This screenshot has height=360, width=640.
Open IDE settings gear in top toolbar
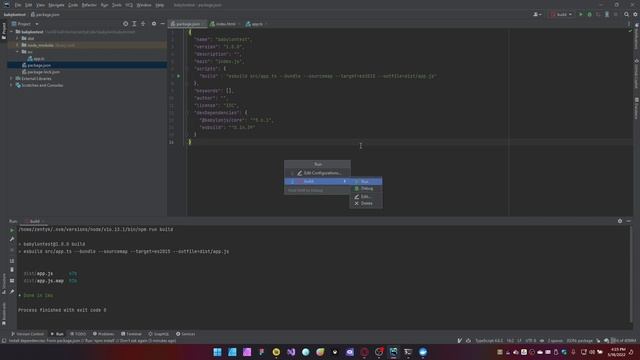[635, 14]
